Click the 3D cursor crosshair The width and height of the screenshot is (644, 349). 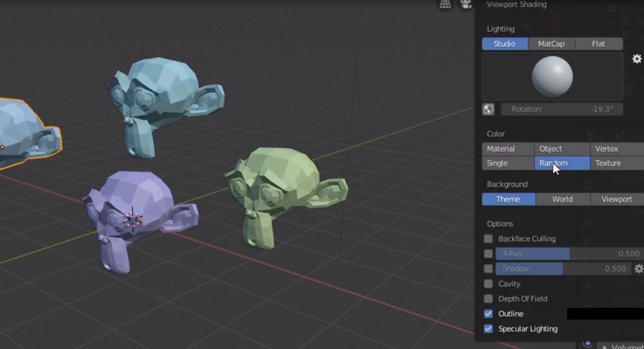pyautogui.click(x=132, y=219)
